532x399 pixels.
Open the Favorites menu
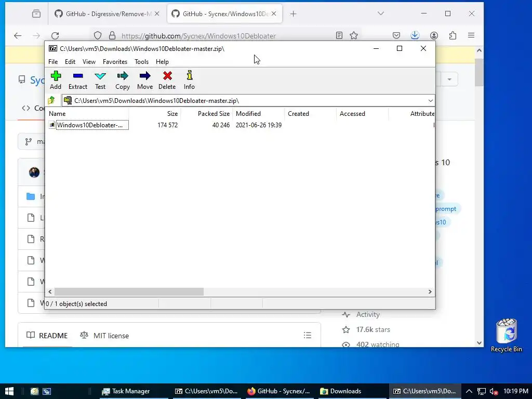coord(115,62)
